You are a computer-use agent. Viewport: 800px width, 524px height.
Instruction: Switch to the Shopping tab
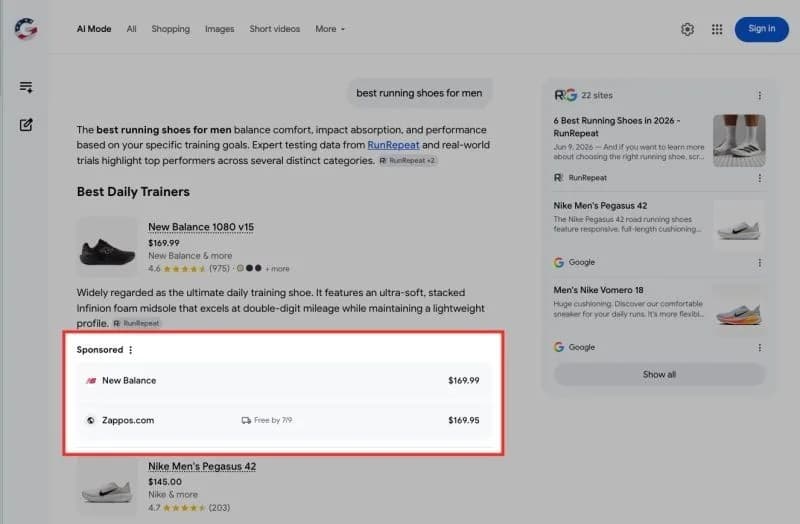170,29
